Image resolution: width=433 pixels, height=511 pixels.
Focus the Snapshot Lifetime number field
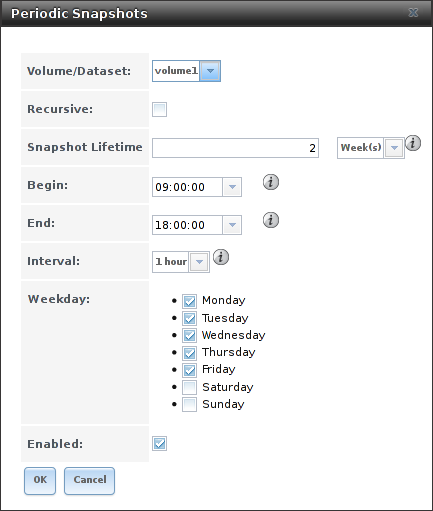(235, 148)
